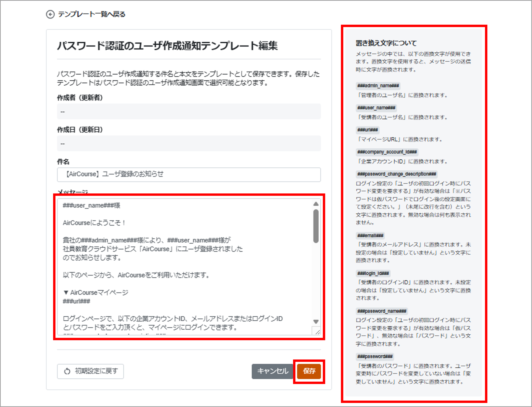Click the textarea resize handle corner
Viewport: 532px width, 407px height.
(317, 332)
